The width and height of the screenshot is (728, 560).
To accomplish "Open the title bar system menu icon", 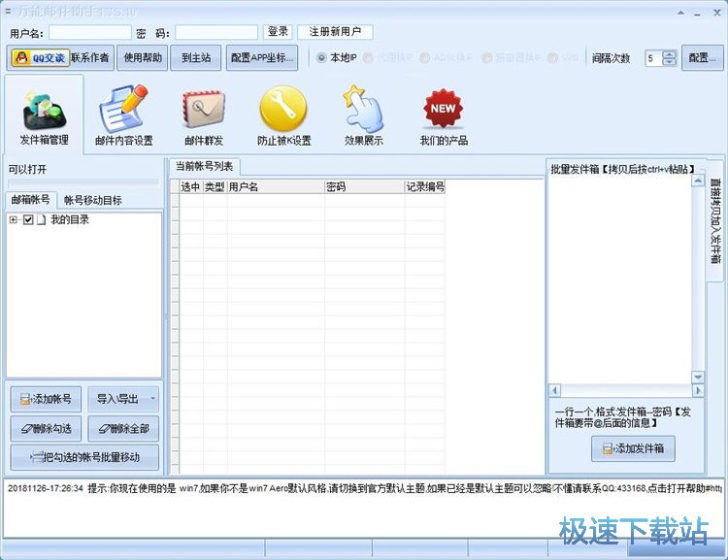I will [x=8, y=11].
